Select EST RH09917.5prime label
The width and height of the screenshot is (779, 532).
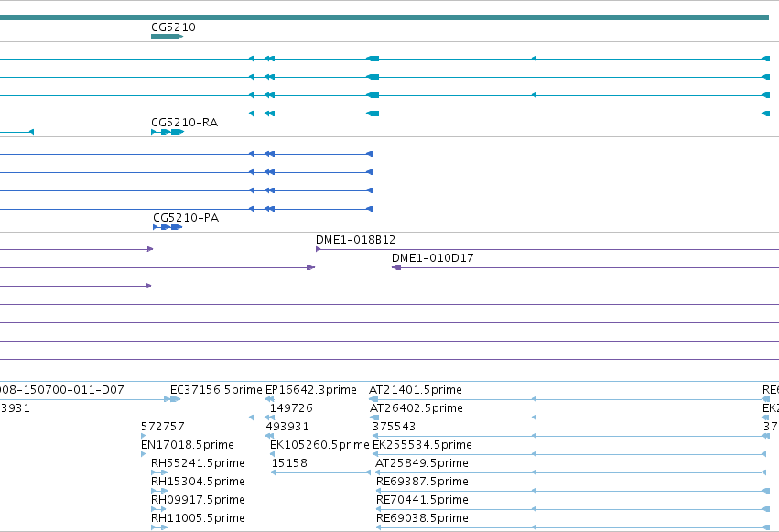(198, 500)
